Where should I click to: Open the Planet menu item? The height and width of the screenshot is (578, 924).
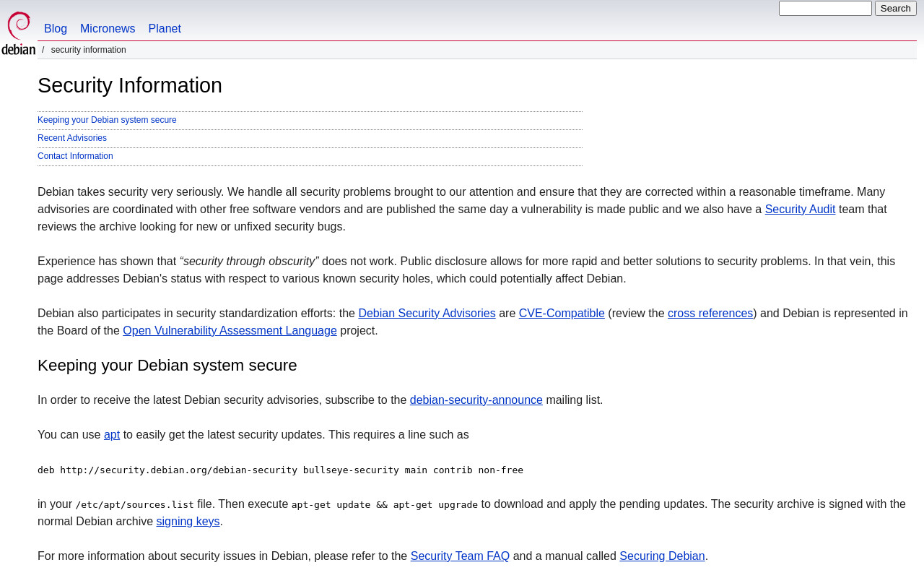(165, 29)
